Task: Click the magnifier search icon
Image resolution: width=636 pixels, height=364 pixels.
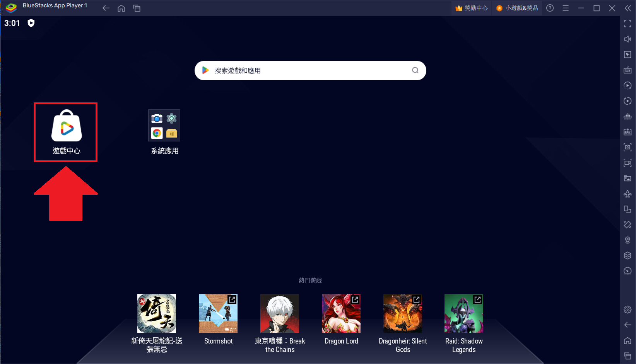Action: tap(415, 70)
